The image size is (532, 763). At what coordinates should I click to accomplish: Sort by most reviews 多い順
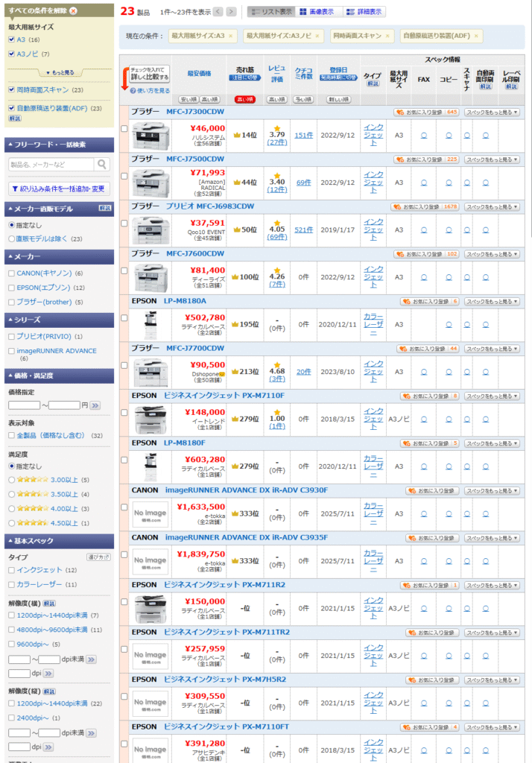click(304, 100)
